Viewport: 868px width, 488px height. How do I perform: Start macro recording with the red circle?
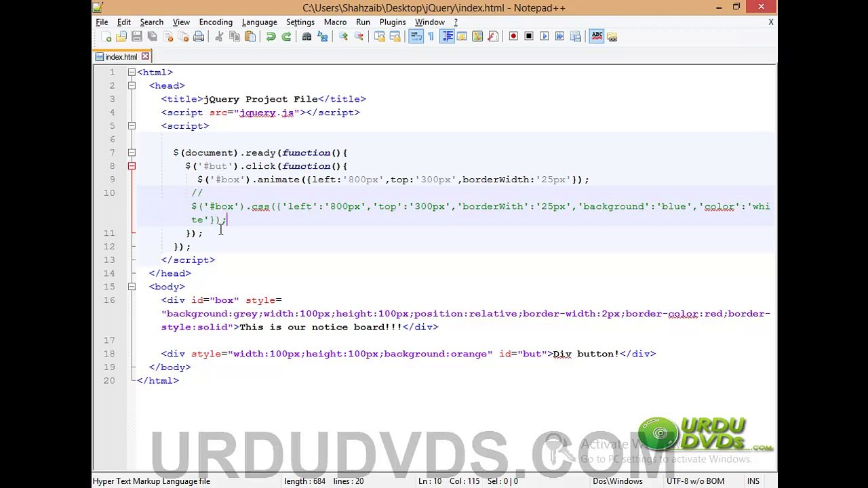(x=513, y=37)
